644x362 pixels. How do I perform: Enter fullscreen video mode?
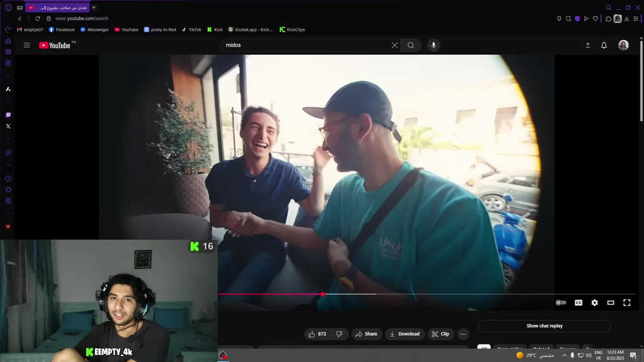[x=627, y=303]
